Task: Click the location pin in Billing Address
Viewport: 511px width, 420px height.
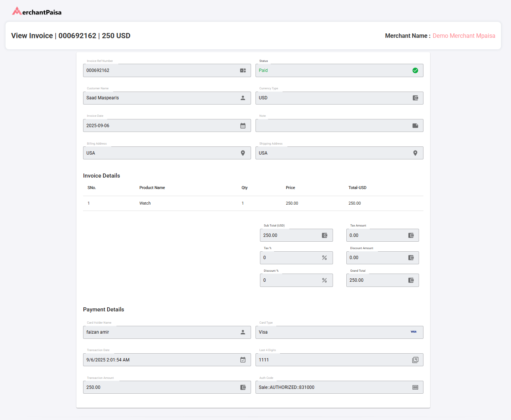Action: pyautogui.click(x=243, y=153)
